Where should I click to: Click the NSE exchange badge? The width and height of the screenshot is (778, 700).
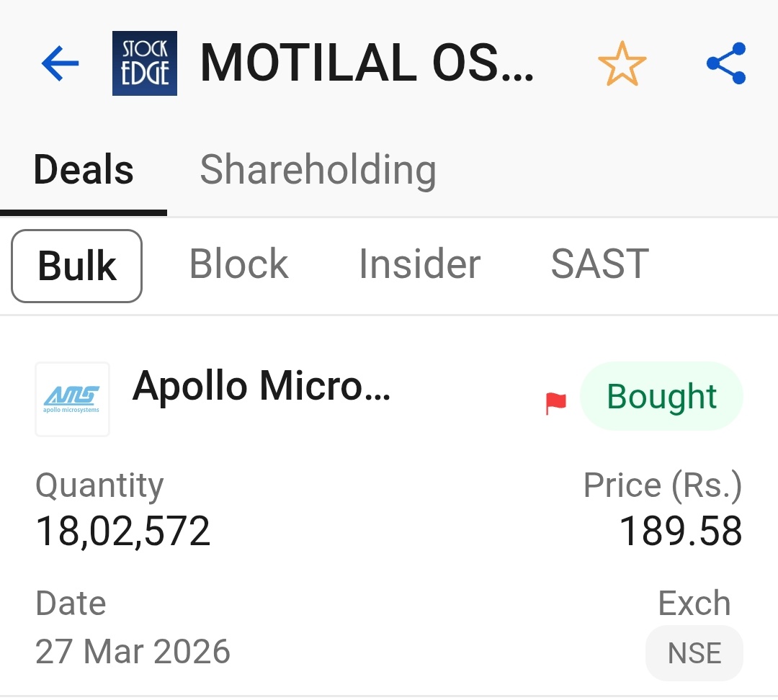point(694,653)
